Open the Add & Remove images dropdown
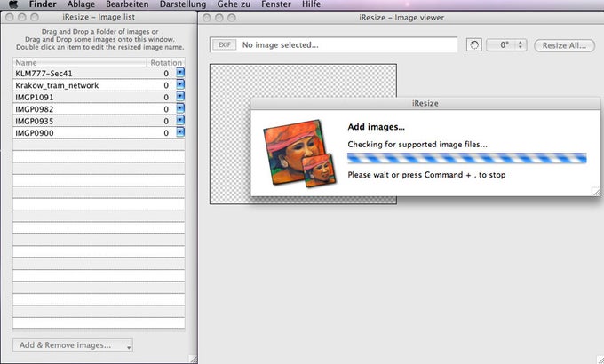 [x=73, y=345]
